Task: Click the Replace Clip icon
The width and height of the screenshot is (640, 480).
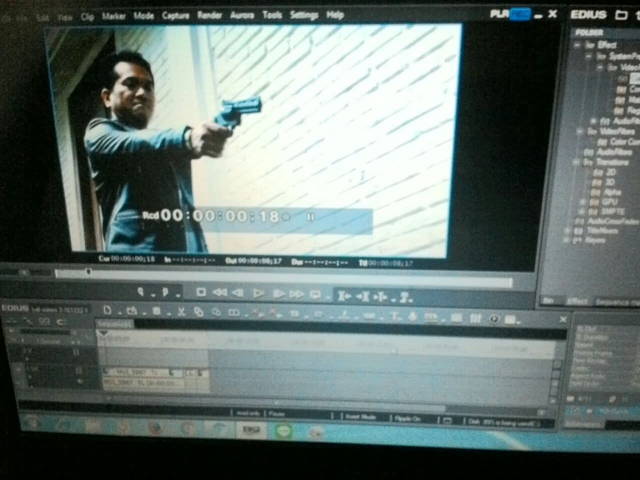Action: tap(234, 313)
